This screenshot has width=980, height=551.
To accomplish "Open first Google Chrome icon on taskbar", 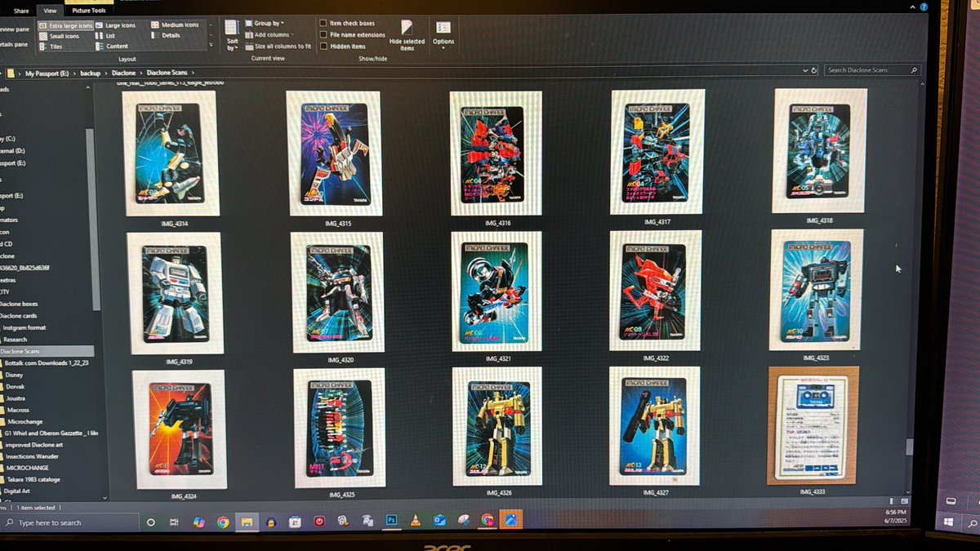I will click(223, 521).
